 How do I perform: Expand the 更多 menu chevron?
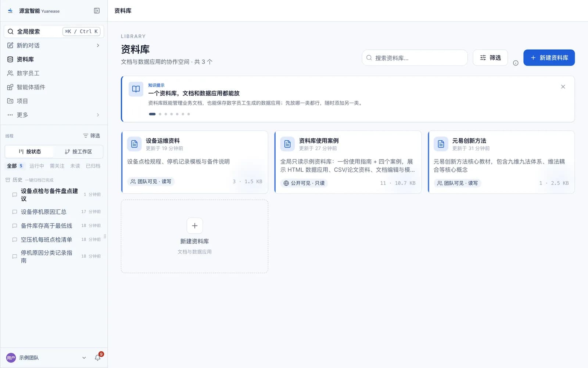[x=98, y=115]
